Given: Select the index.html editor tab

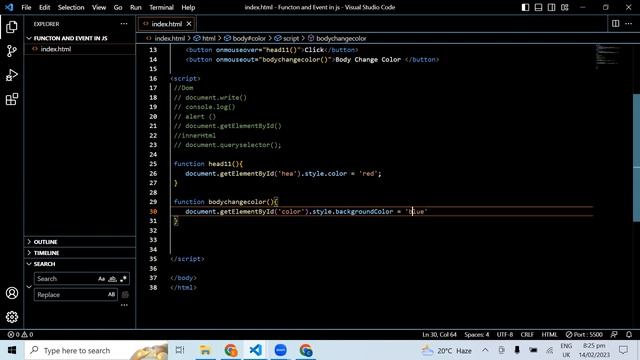Looking at the screenshot, I should pos(167,24).
